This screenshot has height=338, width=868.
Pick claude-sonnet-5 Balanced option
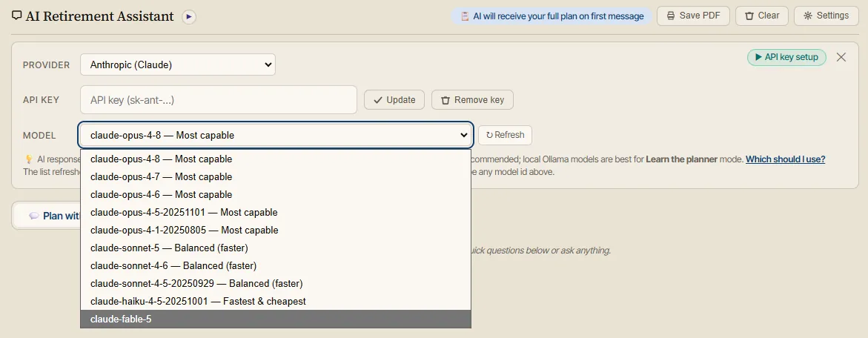pos(276,248)
